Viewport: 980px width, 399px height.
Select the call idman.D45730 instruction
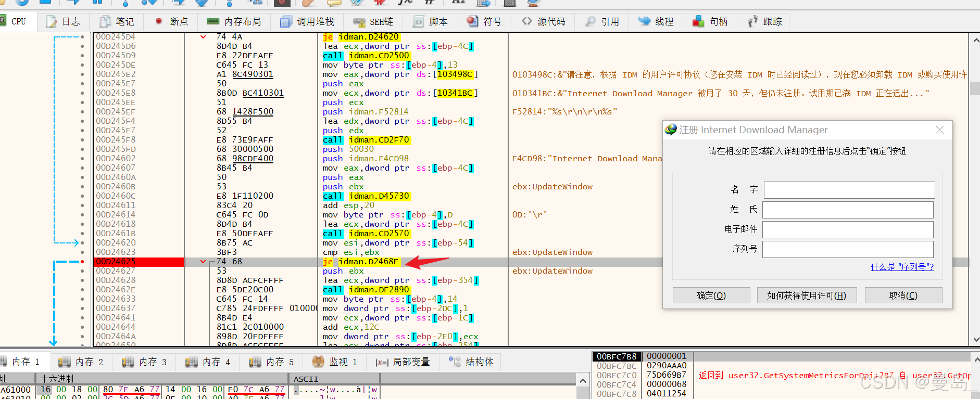pyautogui.click(x=366, y=196)
